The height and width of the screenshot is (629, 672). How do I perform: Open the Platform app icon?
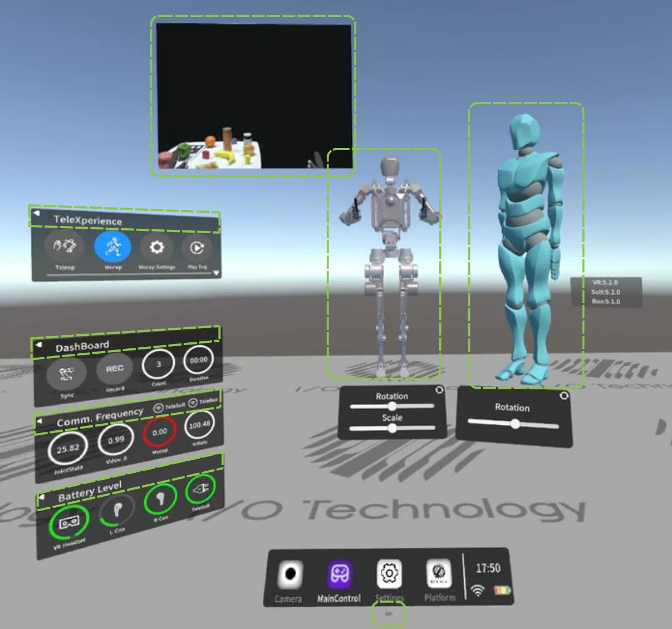point(439,574)
